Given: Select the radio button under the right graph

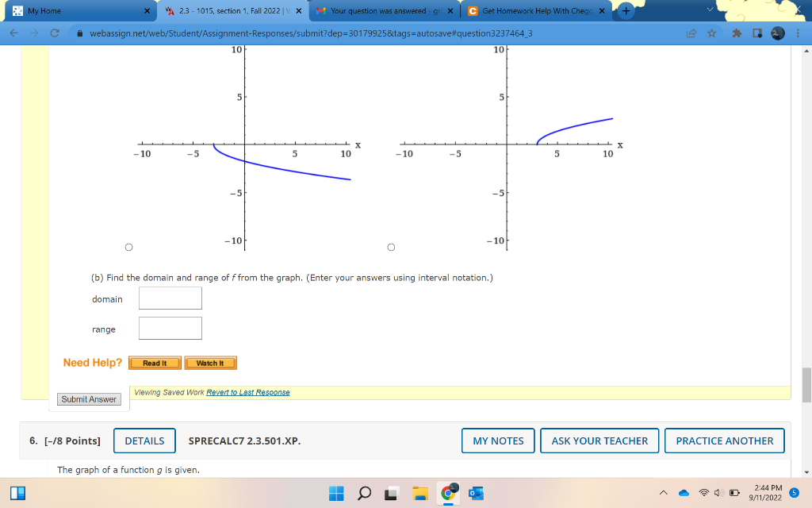Looking at the screenshot, I should click(390, 247).
